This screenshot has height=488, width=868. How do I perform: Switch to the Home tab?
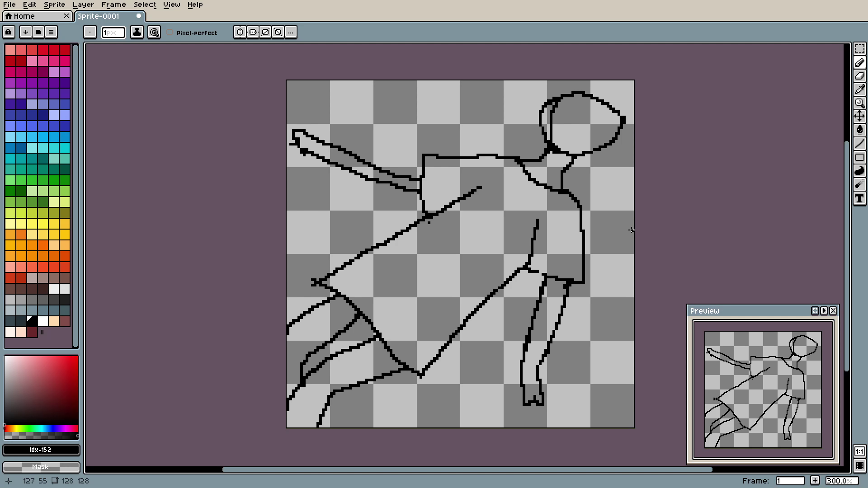(x=24, y=16)
